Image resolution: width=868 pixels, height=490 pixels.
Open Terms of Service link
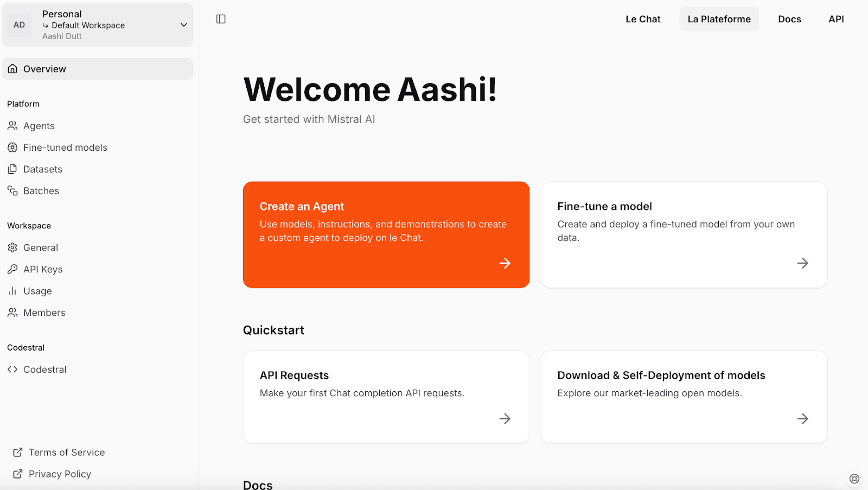(x=67, y=452)
